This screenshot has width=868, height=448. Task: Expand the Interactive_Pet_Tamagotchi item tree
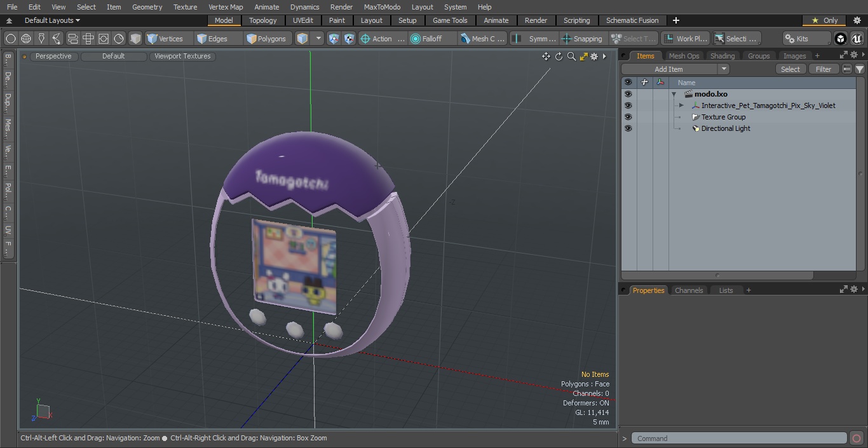[x=681, y=105]
